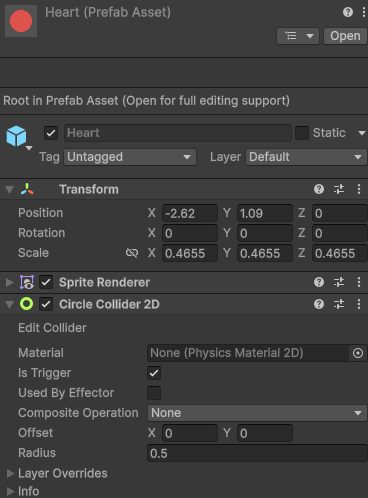The image size is (368, 498).
Task: Click the Material None (Physics Material 2D) field
Action: [248, 353]
